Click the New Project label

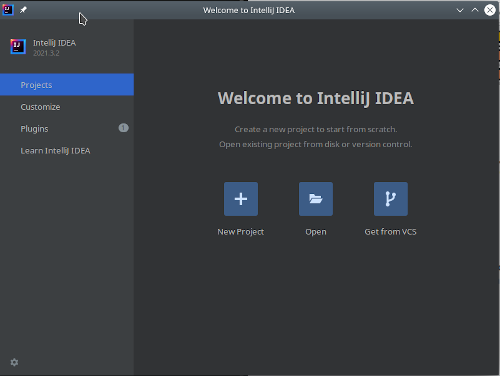point(241,232)
